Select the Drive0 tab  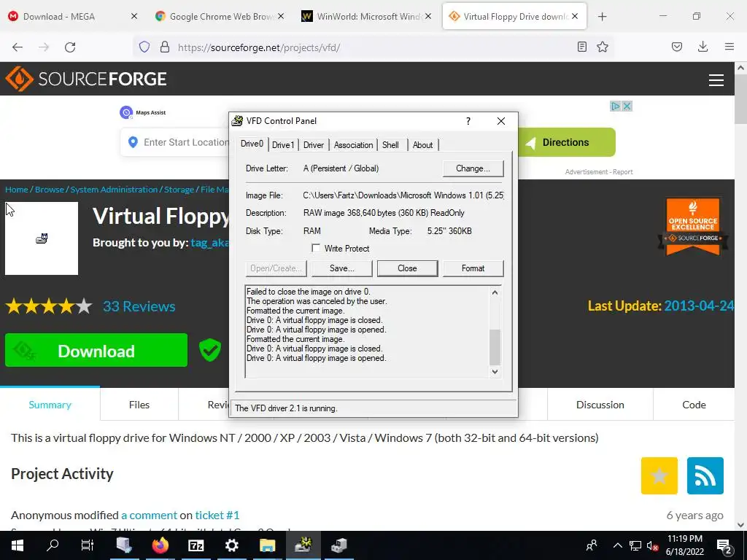252,144
